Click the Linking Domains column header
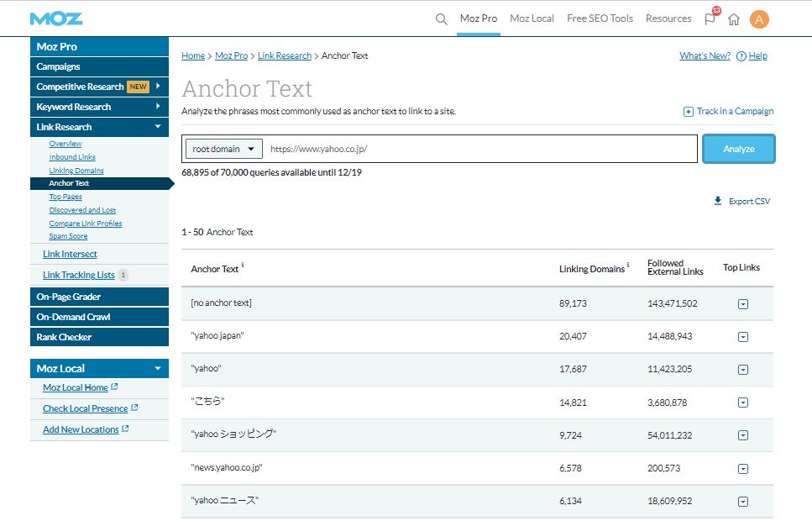This screenshot has height=521, width=812. click(591, 269)
